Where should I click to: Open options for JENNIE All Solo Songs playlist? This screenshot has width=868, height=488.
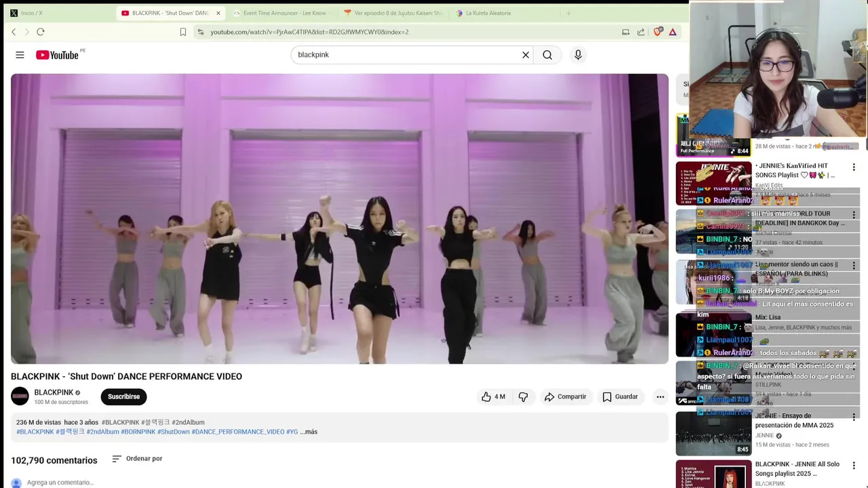click(854, 466)
